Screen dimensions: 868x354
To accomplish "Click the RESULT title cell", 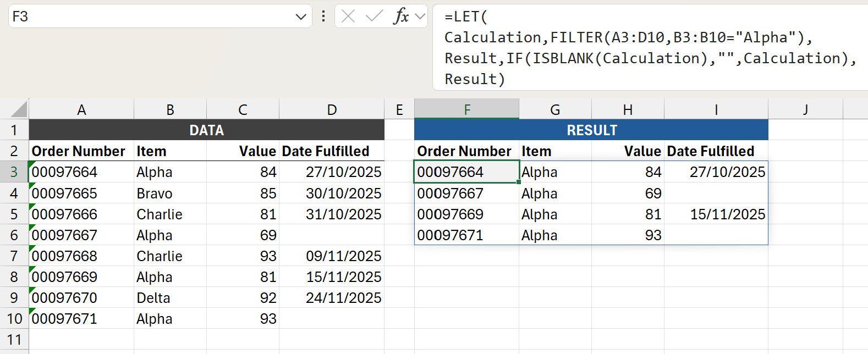I will click(591, 130).
